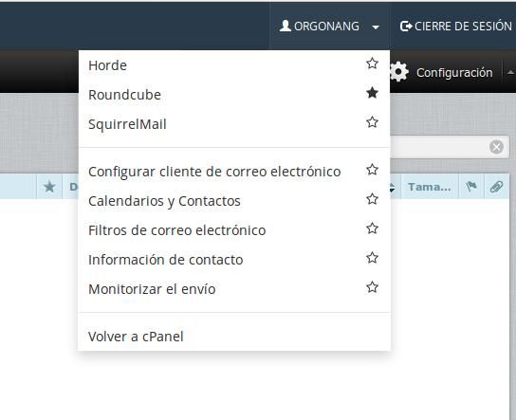Open the Configuración gear icon
The width and height of the screenshot is (516, 420).
[x=398, y=72]
